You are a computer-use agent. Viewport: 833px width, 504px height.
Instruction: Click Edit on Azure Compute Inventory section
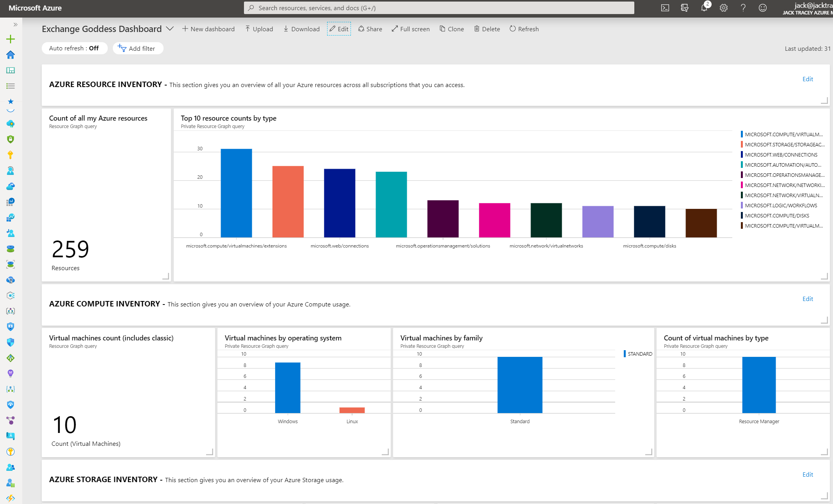pos(807,298)
